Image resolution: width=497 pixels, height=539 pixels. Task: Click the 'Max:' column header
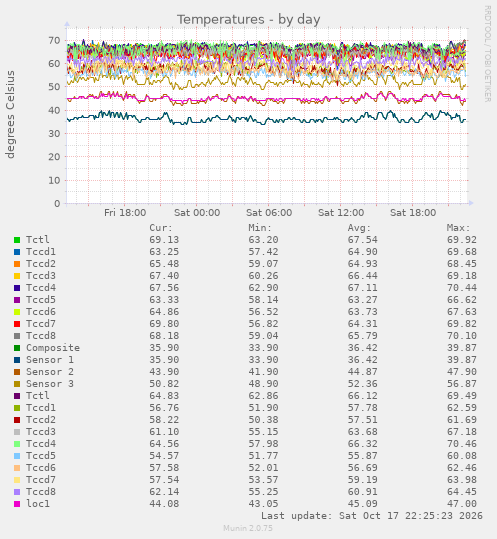point(459,228)
